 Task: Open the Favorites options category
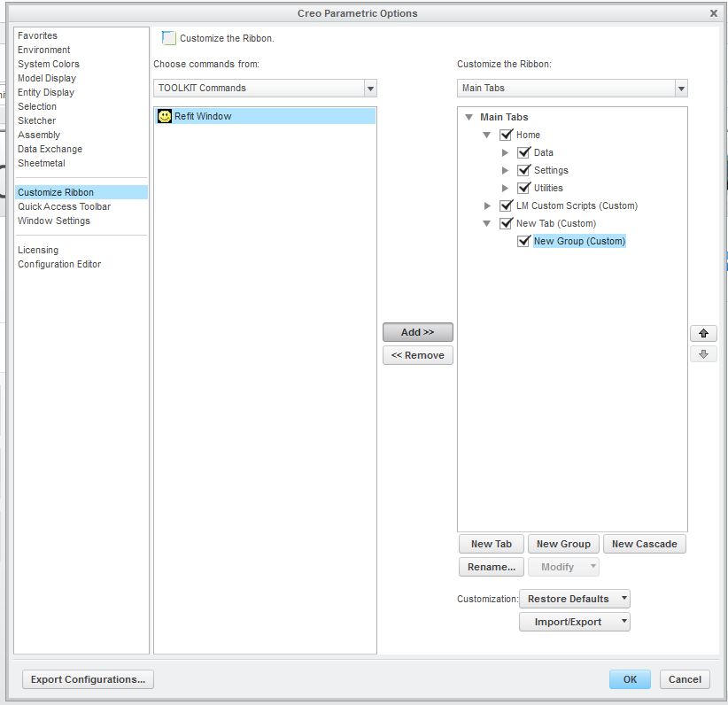[x=37, y=35]
